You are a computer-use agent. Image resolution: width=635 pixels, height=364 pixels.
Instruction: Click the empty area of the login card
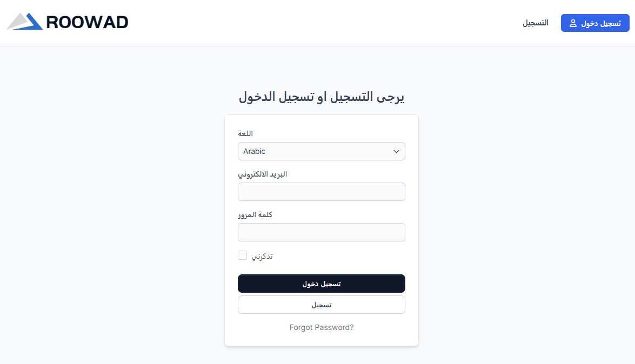[x=344, y=256]
